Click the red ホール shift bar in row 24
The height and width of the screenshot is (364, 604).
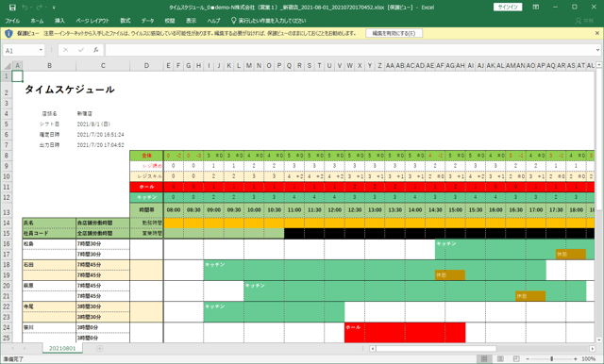[x=405, y=333]
